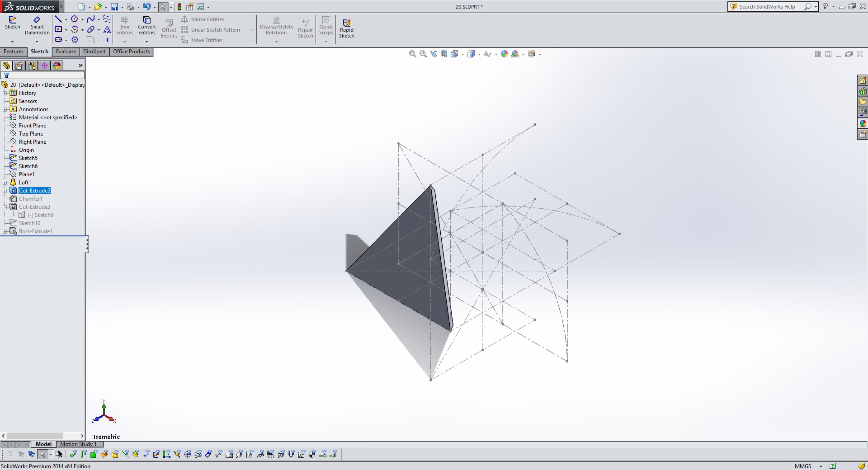Select the Polygon sketch tool
868x470 pixels.
coord(75,40)
